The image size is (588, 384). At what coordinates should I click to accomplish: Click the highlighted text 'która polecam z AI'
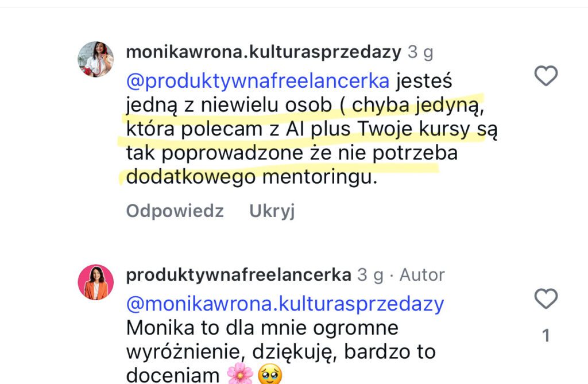[x=238, y=129]
